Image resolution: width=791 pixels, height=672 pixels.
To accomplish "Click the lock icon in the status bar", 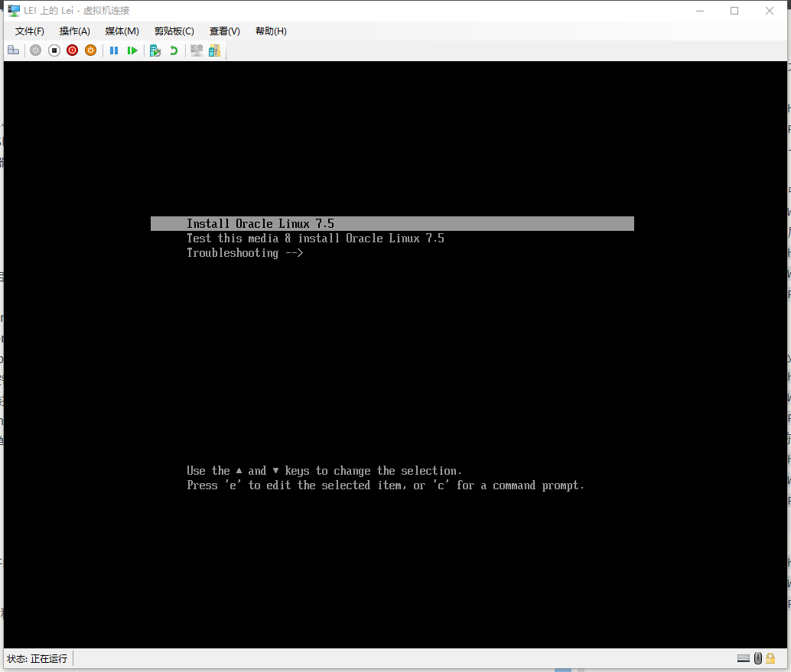I will pyautogui.click(x=770, y=658).
